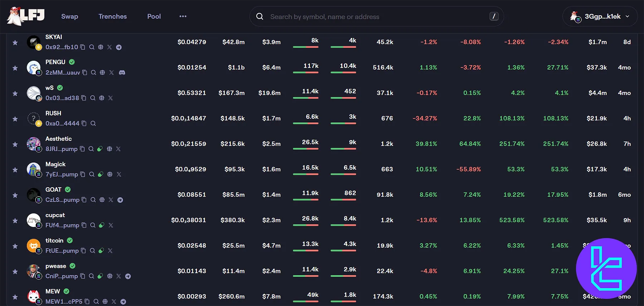Favorite the GOAT token star
The width and height of the screenshot is (644, 306).
tap(15, 195)
